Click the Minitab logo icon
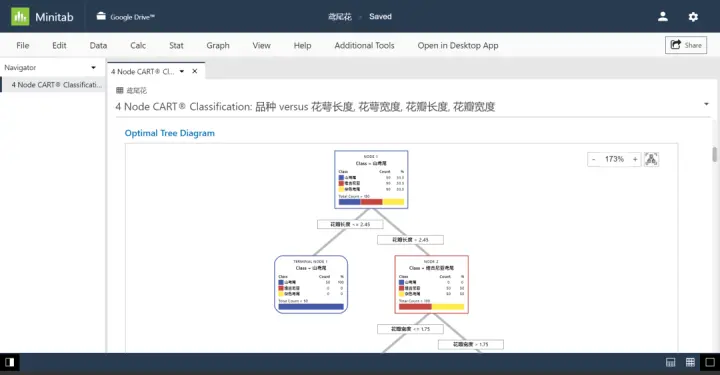This screenshot has width=720, height=375. (x=20, y=17)
